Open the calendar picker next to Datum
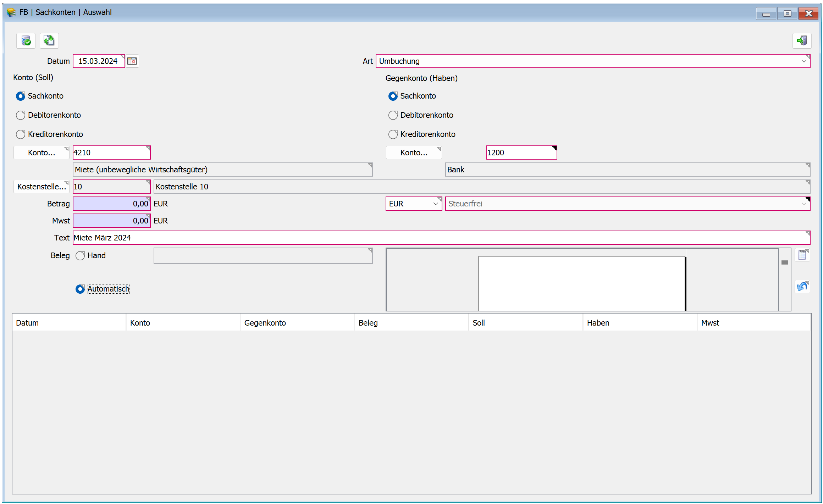Screen dimensions: 823x504 click(132, 61)
